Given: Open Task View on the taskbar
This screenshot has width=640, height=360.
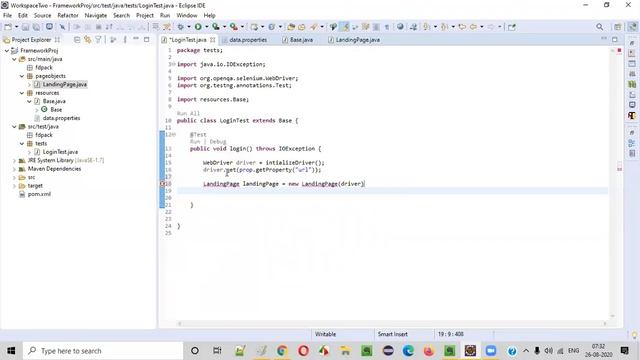Looking at the screenshot, I should pyautogui.click(x=217, y=351).
